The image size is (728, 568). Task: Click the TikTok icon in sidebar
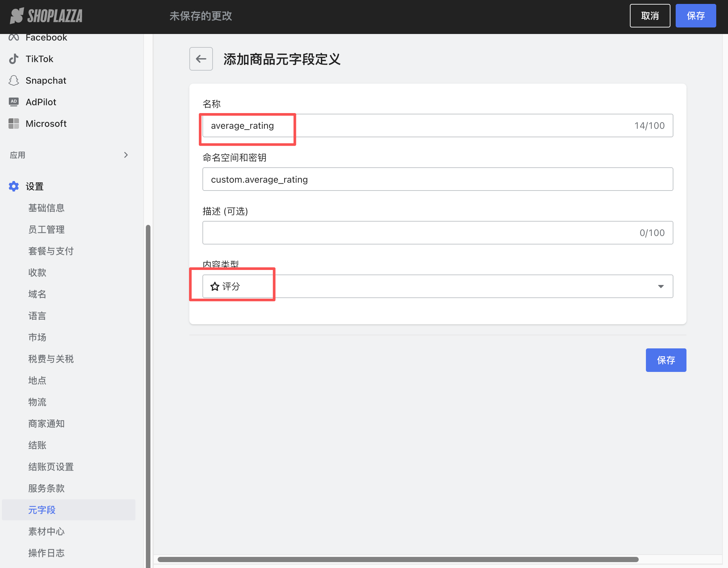[x=14, y=59]
